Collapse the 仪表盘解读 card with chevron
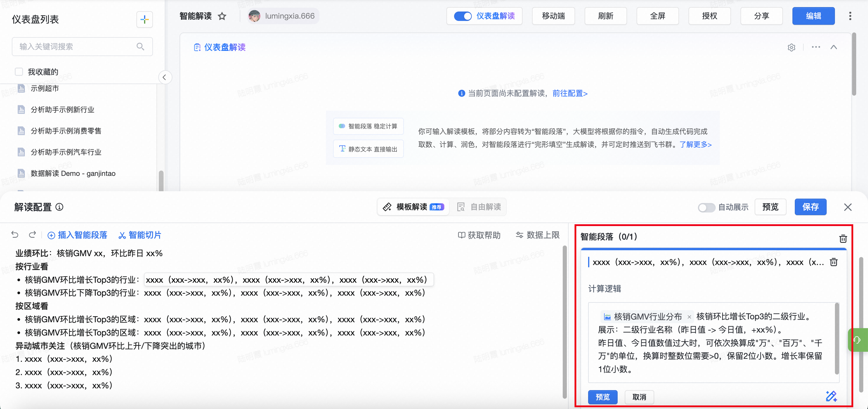This screenshot has width=868, height=409. coord(834,47)
